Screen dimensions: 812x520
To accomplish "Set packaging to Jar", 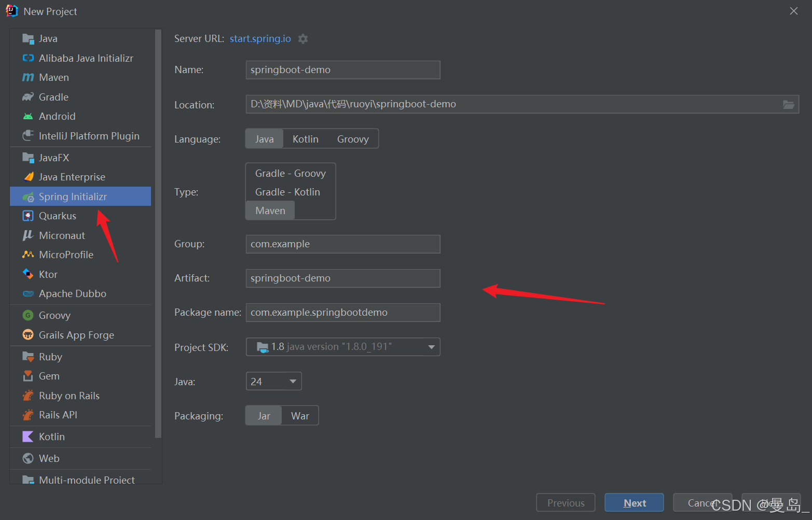I will tap(264, 416).
